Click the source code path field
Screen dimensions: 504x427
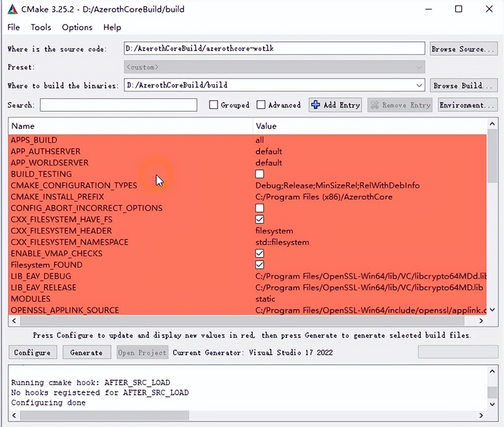click(275, 48)
